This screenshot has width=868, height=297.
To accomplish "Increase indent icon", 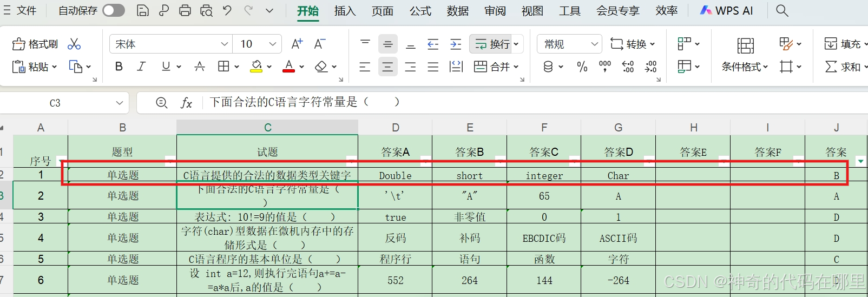I will [456, 44].
